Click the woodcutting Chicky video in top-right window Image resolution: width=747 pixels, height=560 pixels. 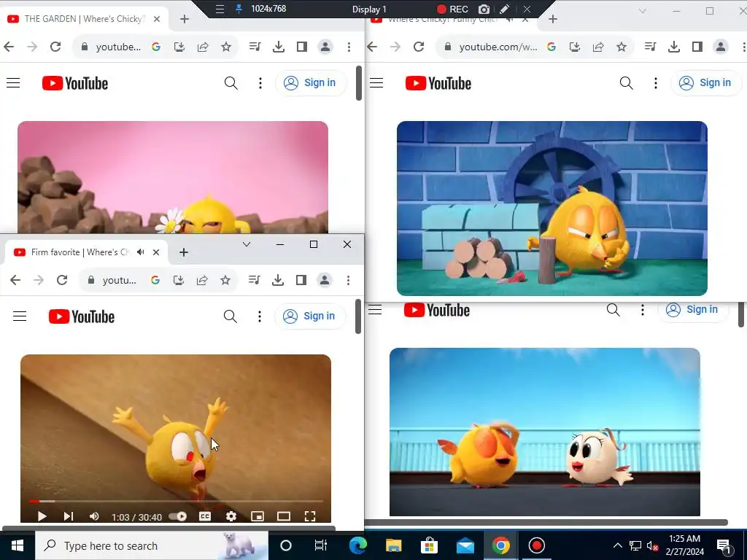[x=552, y=209]
